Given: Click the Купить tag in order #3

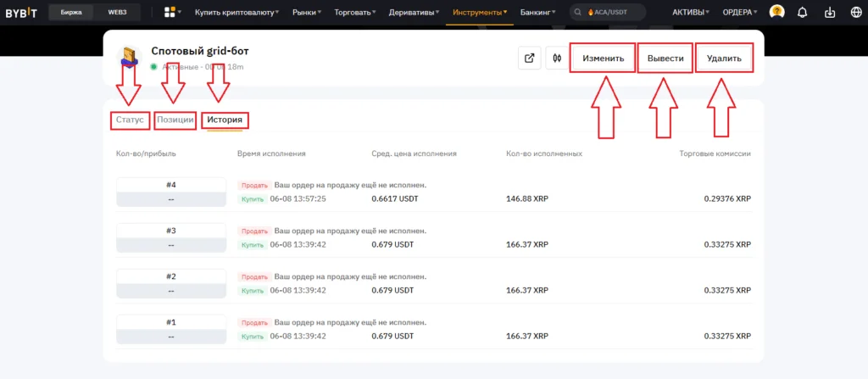Looking at the screenshot, I should (x=253, y=245).
